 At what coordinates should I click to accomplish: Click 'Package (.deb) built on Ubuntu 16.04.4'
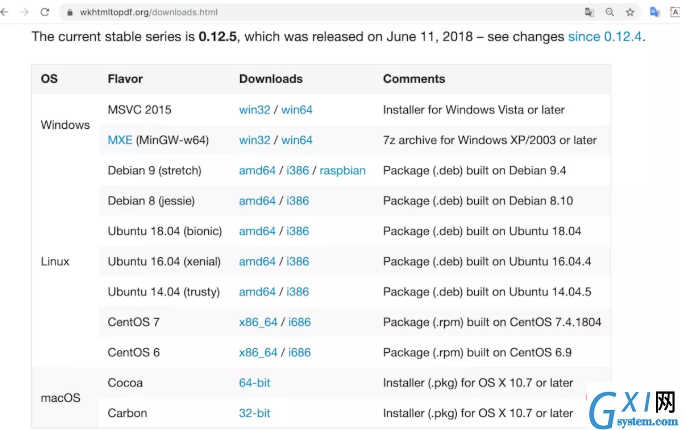pyautogui.click(x=487, y=262)
